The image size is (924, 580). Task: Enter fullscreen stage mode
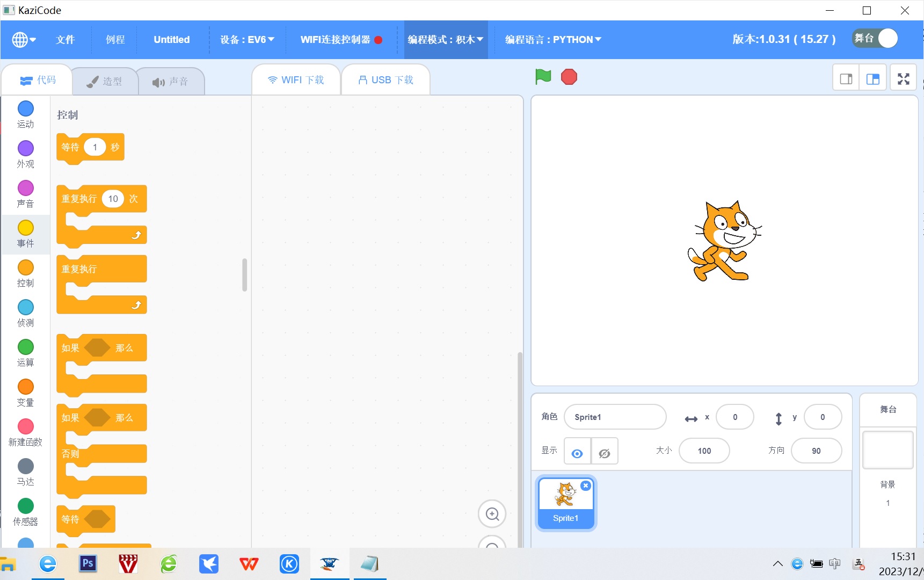point(904,79)
